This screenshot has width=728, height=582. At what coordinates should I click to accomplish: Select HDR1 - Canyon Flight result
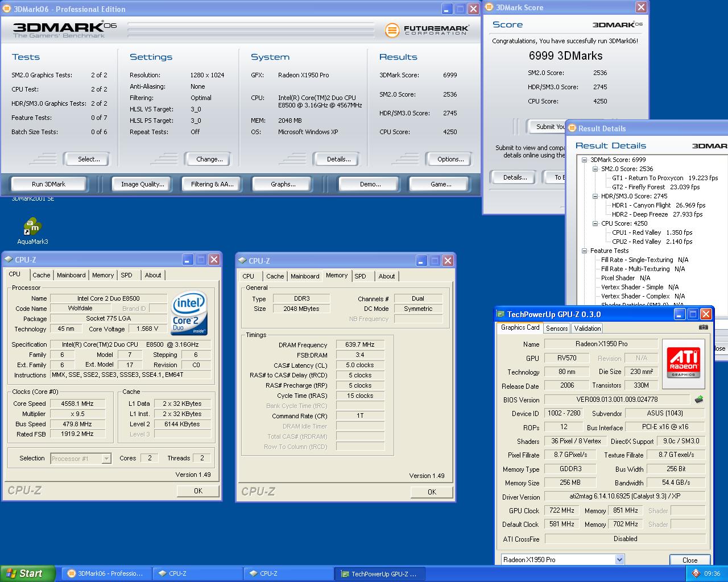click(x=659, y=205)
